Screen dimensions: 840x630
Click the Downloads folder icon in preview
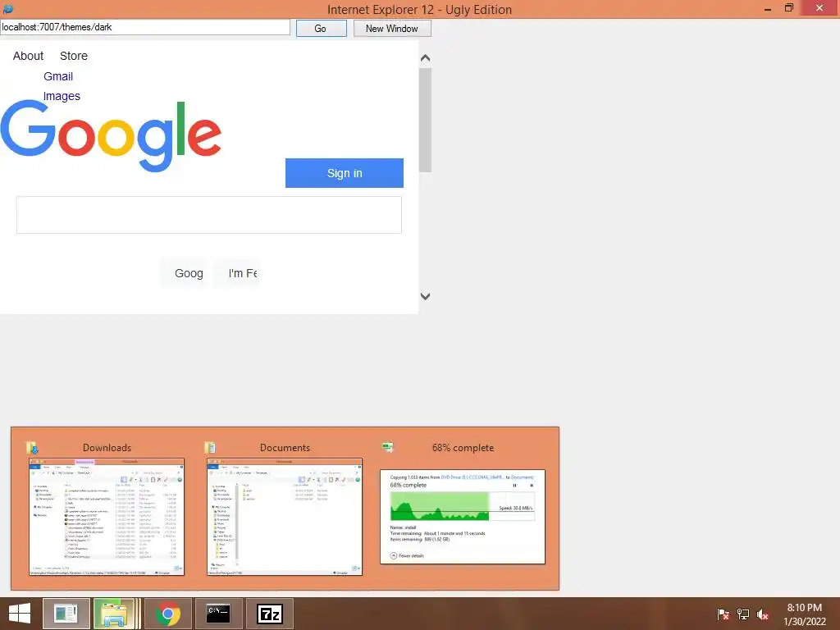tap(32, 447)
